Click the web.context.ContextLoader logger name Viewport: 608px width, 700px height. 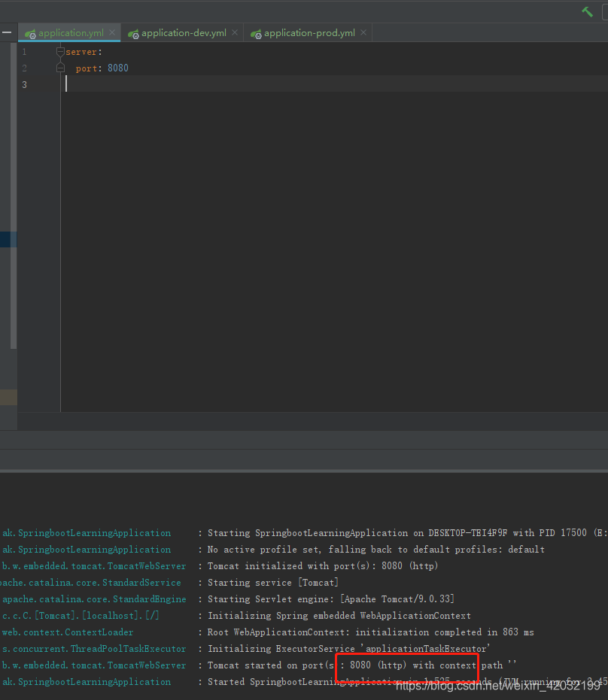pos(68,632)
